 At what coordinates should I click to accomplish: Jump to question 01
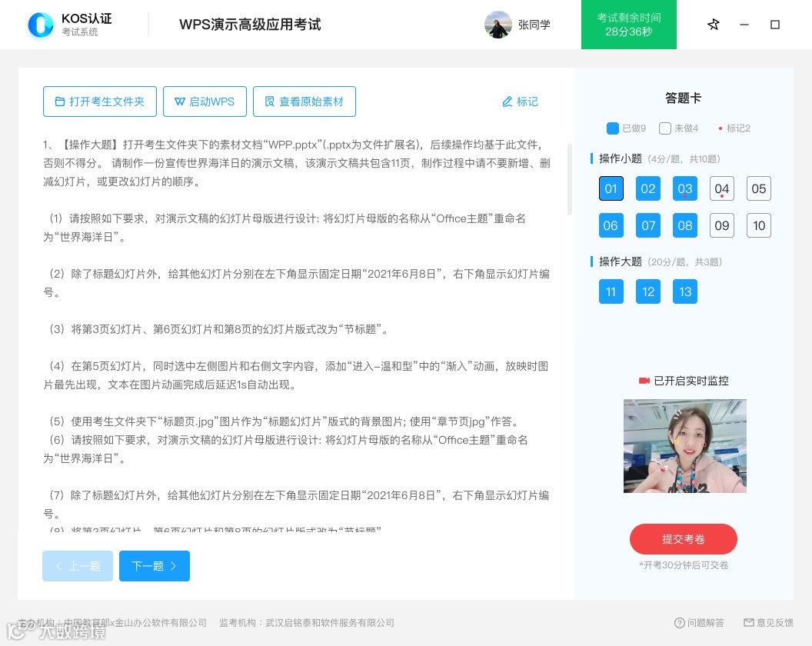click(x=611, y=188)
